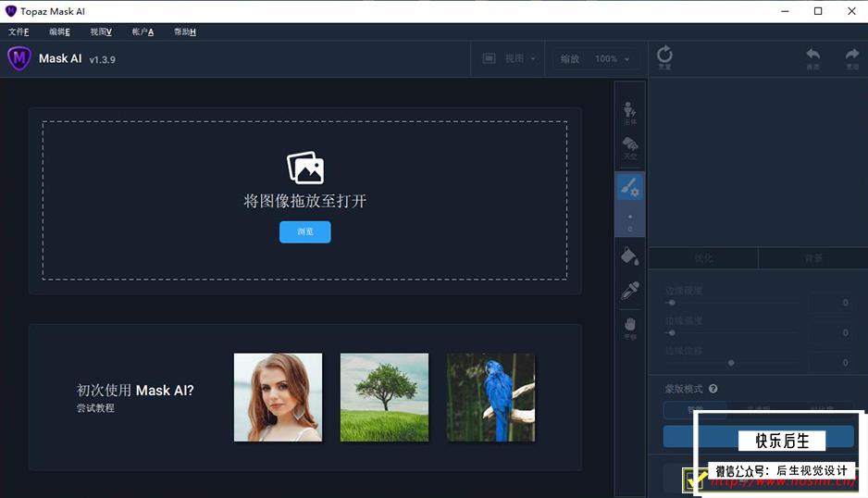Click the view layout rectangle icon
Screen dimensions: 868x498
point(489,58)
